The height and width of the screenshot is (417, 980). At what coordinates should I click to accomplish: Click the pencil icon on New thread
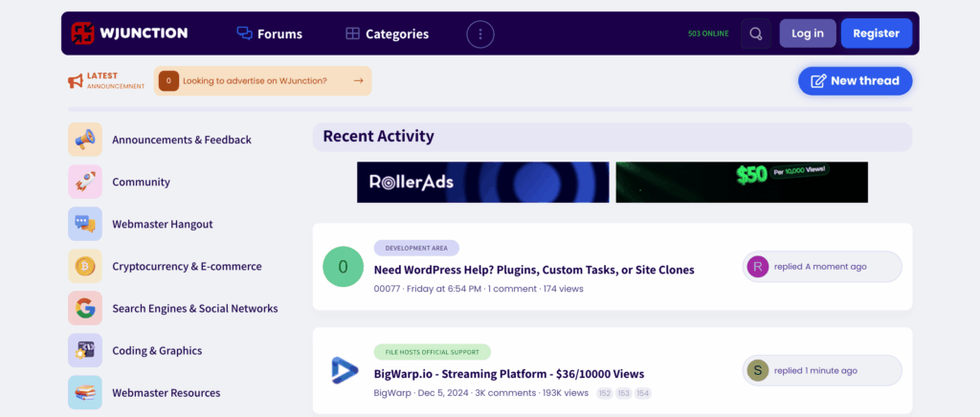[x=818, y=81]
